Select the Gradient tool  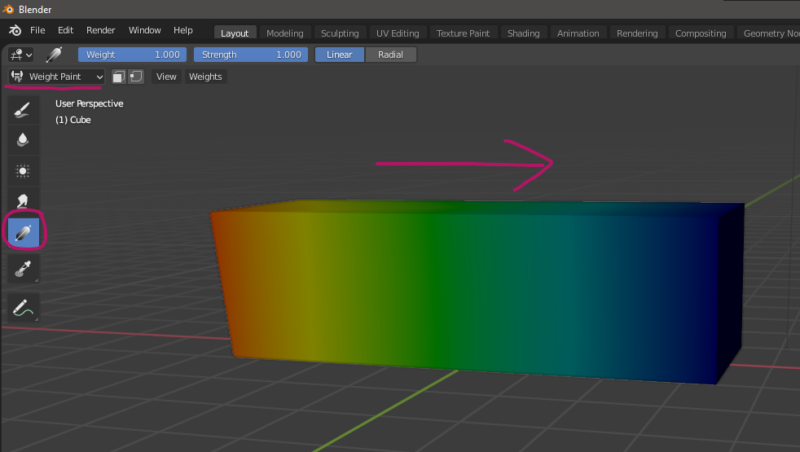[23, 233]
